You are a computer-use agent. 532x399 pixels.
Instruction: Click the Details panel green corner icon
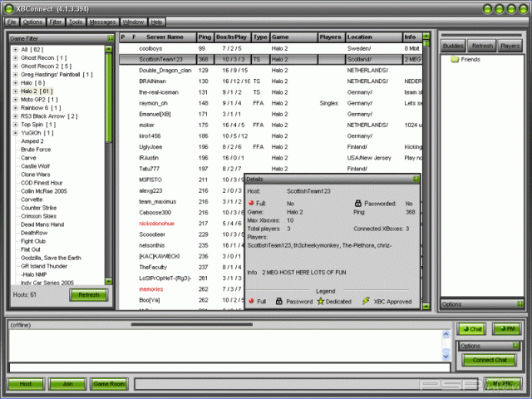pos(416,179)
